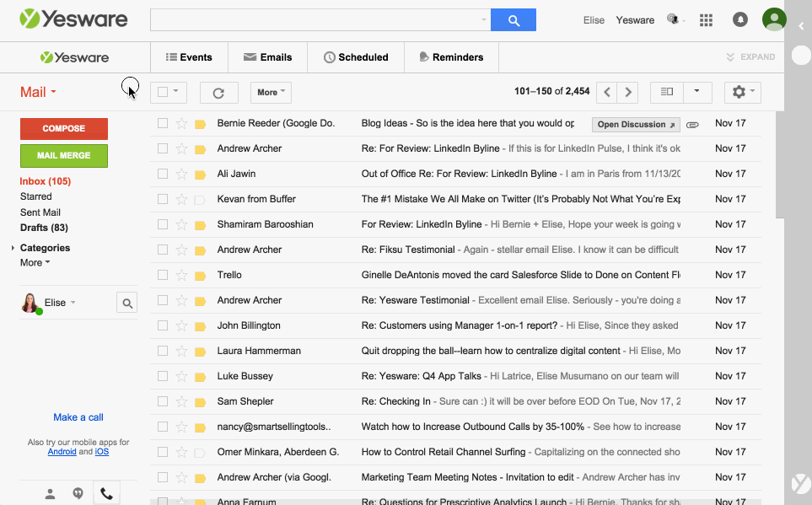The image size is (812, 505).
Task: Open the Elise link in header
Action: pyautogui.click(x=594, y=20)
